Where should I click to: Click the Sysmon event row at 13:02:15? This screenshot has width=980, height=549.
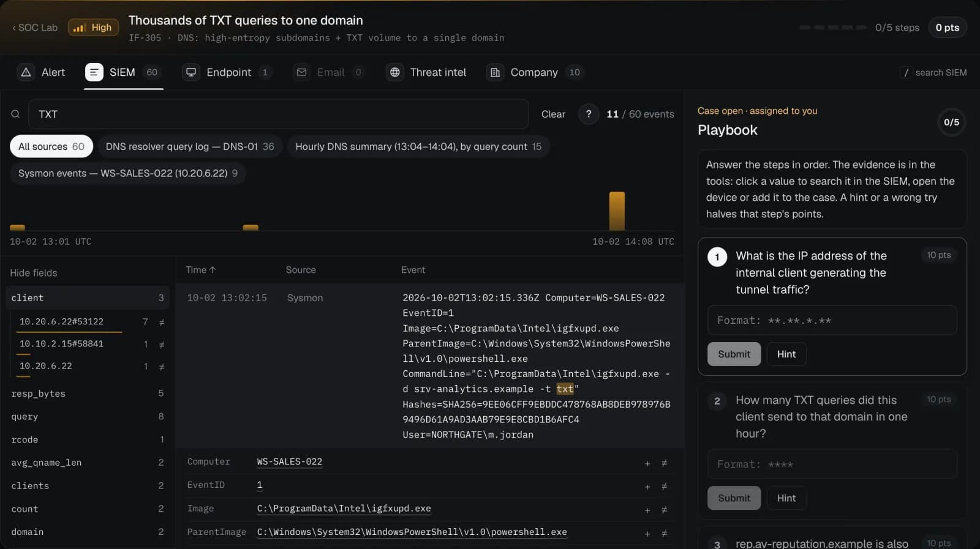point(430,366)
